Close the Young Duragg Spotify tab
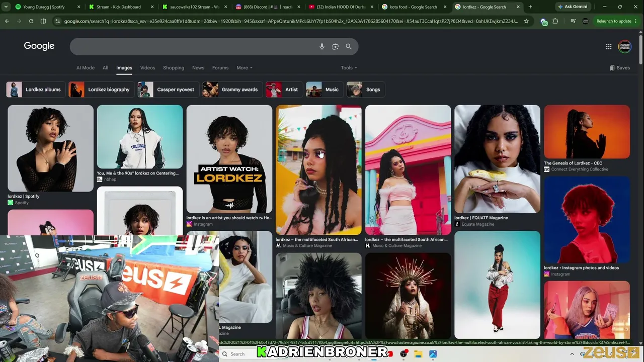The image size is (644, 362). [78, 7]
